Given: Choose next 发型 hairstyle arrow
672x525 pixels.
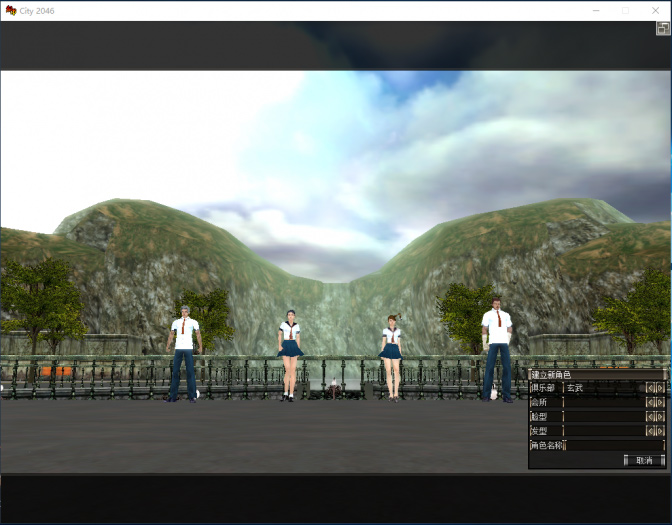Looking at the screenshot, I should [660, 431].
